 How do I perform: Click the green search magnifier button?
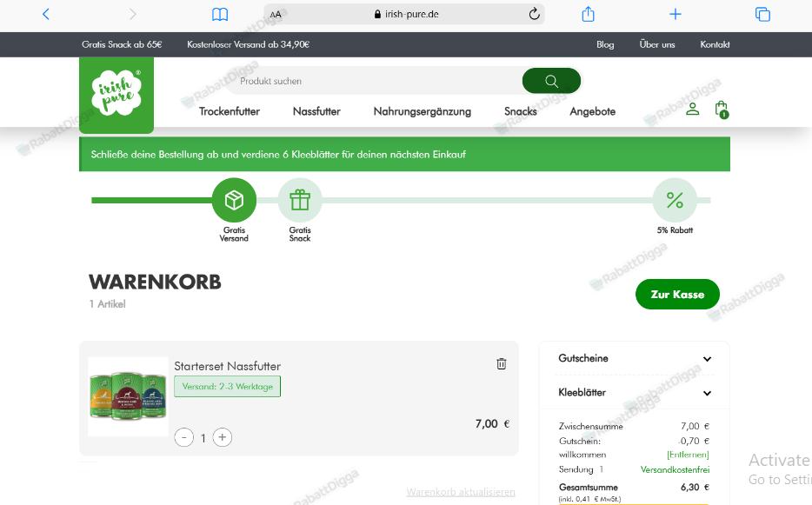pyautogui.click(x=551, y=81)
